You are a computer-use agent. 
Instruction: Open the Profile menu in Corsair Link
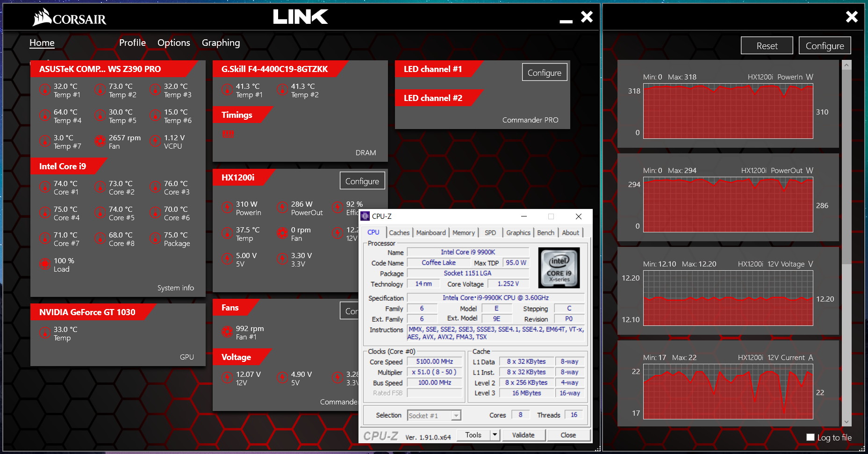point(132,43)
